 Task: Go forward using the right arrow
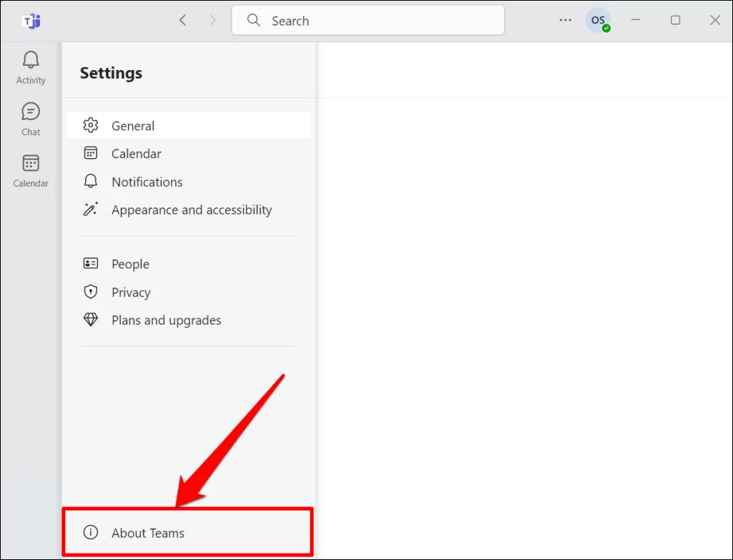coord(212,21)
